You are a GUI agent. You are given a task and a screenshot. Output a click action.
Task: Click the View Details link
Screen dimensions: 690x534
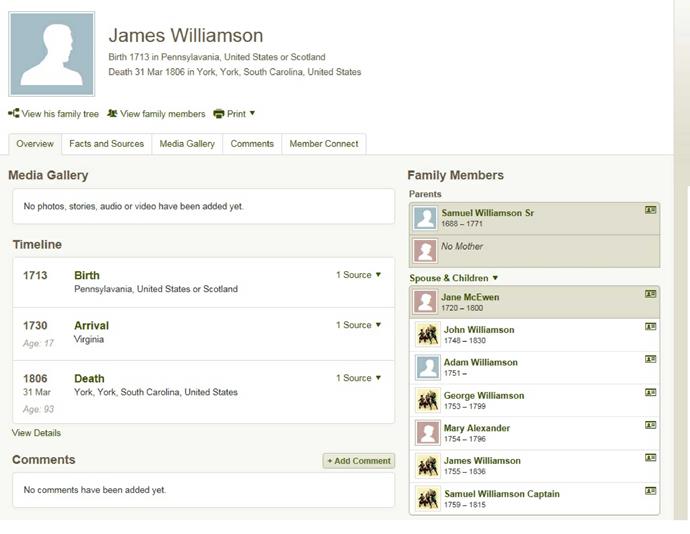[x=36, y=433]
